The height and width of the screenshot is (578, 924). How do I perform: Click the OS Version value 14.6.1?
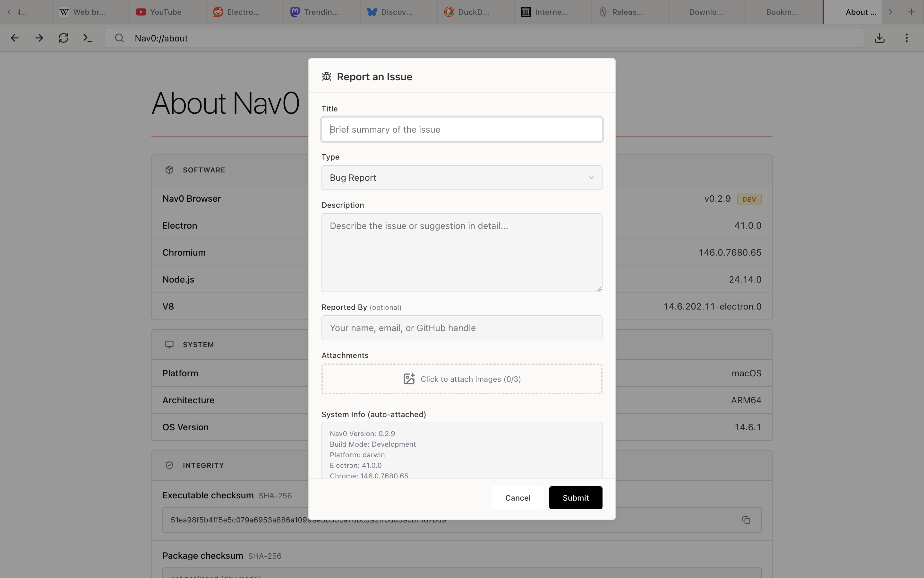tap(748, 427)
